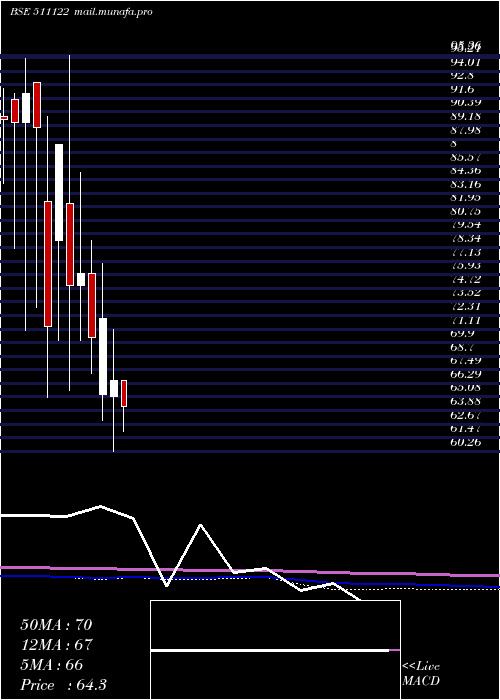Click the 94.01 price axis label
500x700 pixels.
click(466, 62)
